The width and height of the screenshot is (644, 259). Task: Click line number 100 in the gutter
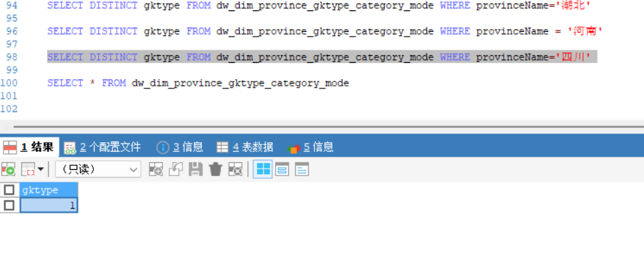9,83
